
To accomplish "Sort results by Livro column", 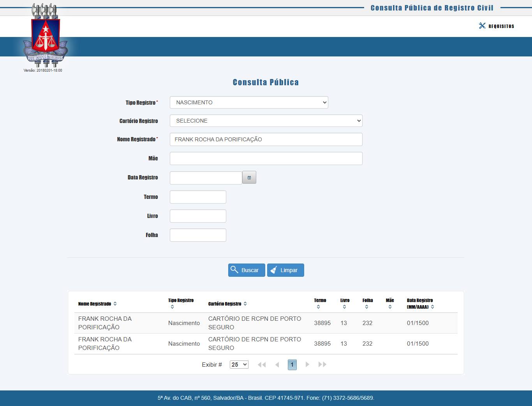I will (x=344, y=307).
